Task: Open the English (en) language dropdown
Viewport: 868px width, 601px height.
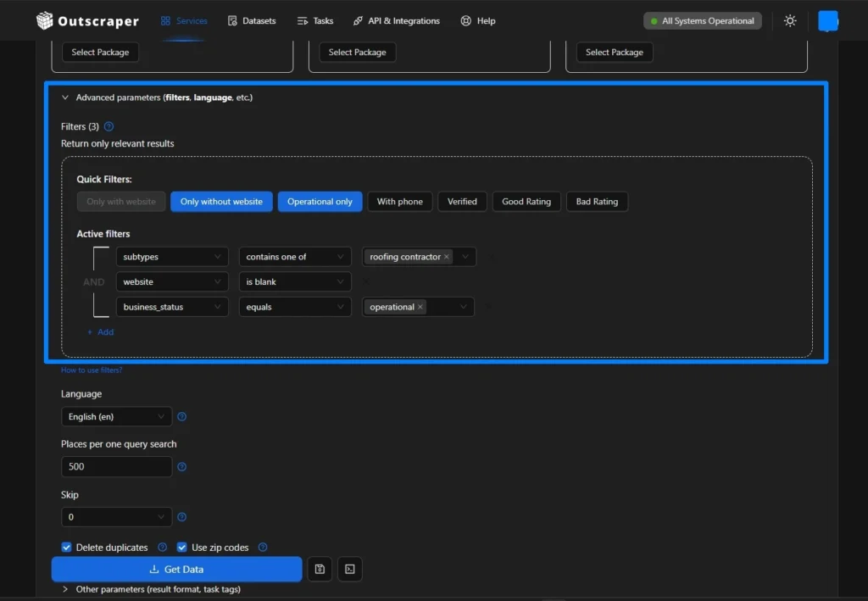Action: [116, 417]
